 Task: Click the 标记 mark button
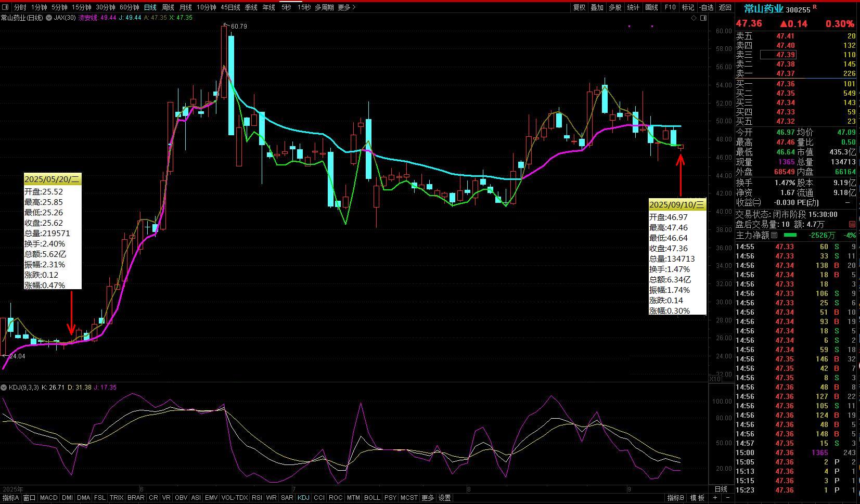[688, 7]
